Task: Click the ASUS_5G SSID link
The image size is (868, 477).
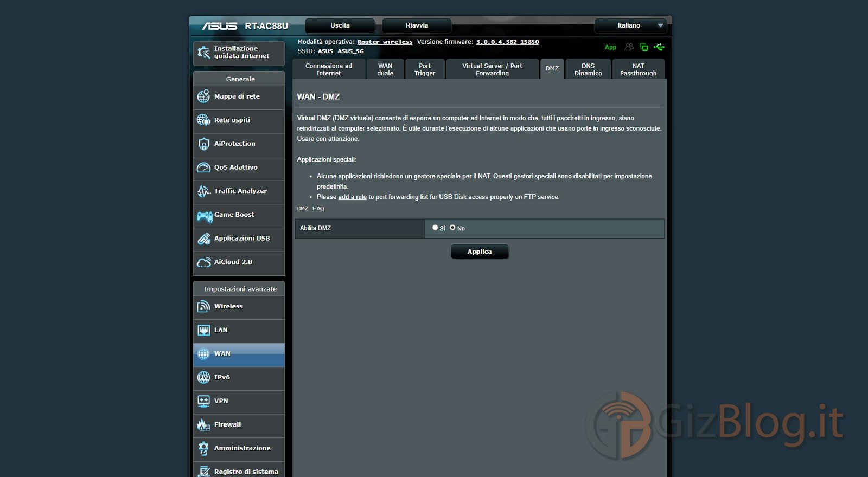Action: [350, 51]
